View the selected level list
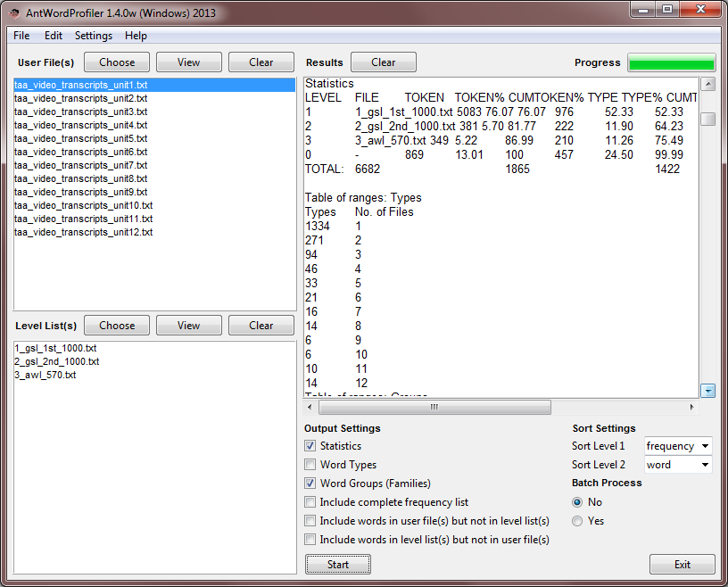This screenshot has height=587, width=728. click(x=189, y=326)
